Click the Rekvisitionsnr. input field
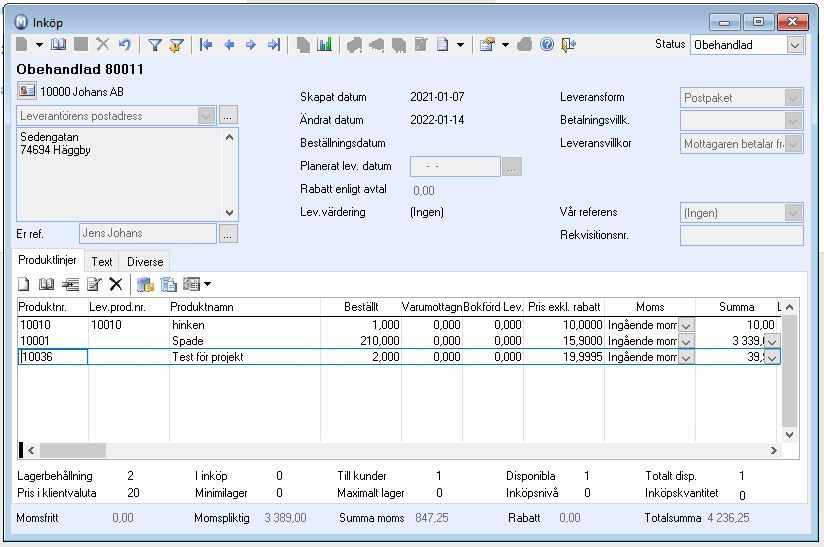The height and width of the screenshot is (547, 824). click(x=741, y=235)
